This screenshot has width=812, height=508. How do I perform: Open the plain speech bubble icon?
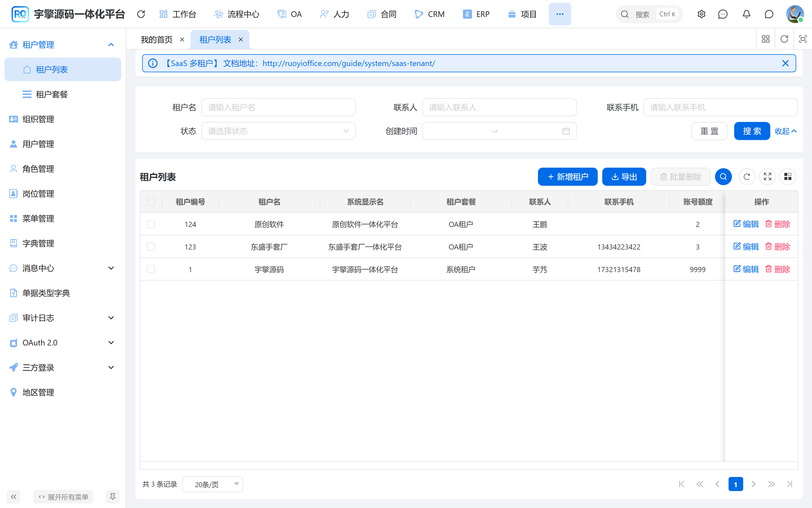pyautogui.click(x=769, y=14)
